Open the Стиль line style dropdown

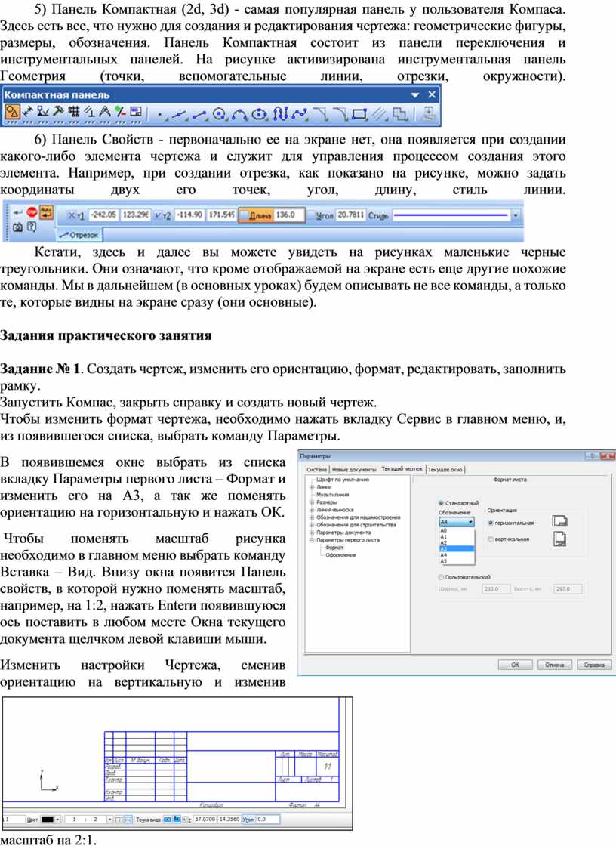[x=516, y=215]
